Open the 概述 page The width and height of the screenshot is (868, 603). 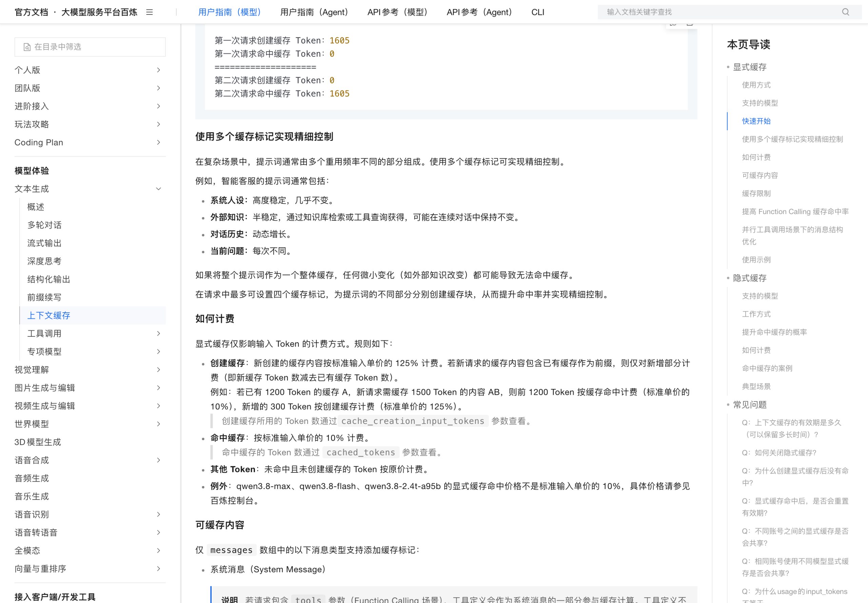coord(36,207)
